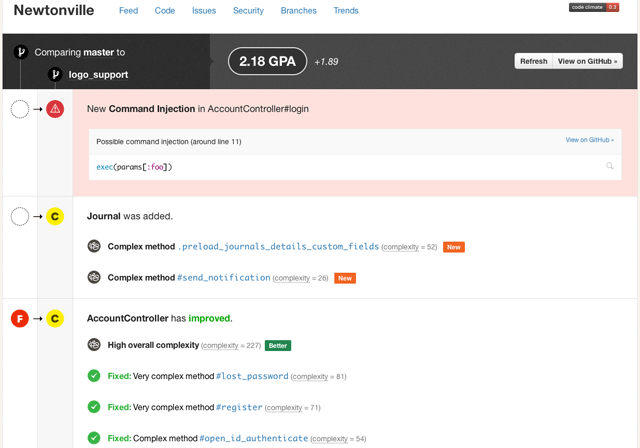Click the +1.89 GPA change value
Screen dimensions: 640x448
coord(326,62)
